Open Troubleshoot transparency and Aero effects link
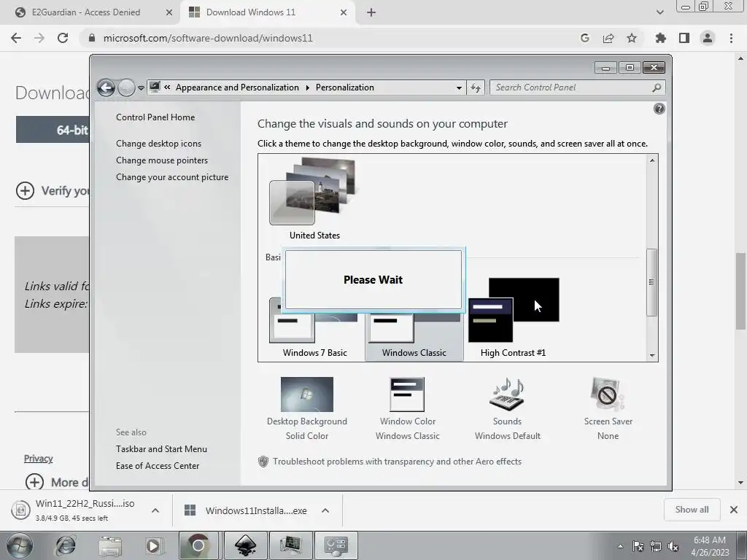This screenshot has width=747, height=560. [x=397, y=462]
